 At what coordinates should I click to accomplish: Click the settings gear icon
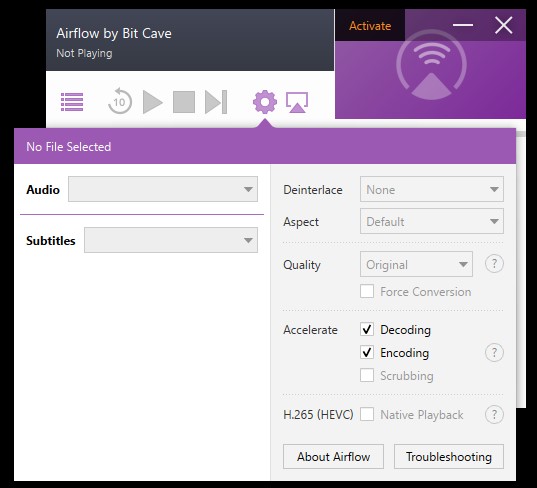[265, 102]
